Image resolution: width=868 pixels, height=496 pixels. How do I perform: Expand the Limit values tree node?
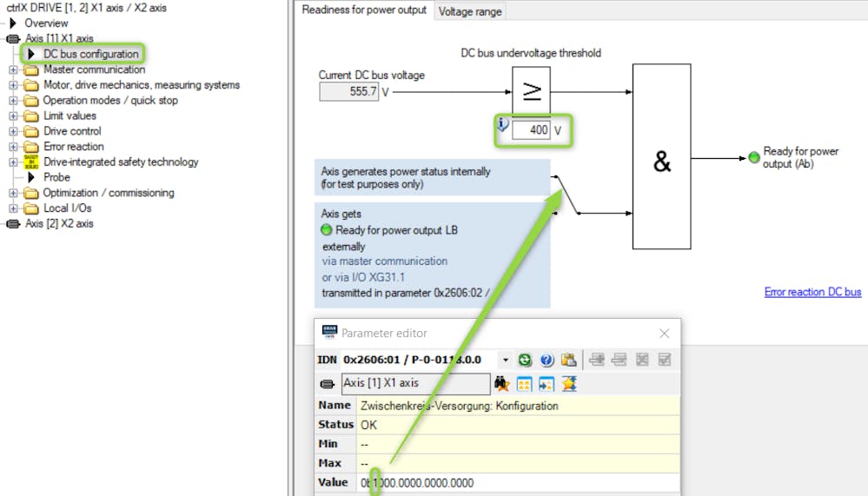[13, 116]
